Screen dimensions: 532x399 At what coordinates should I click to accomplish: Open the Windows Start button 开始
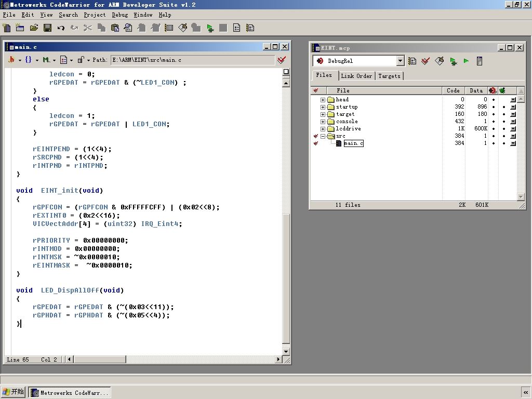(x=13, y=392)
